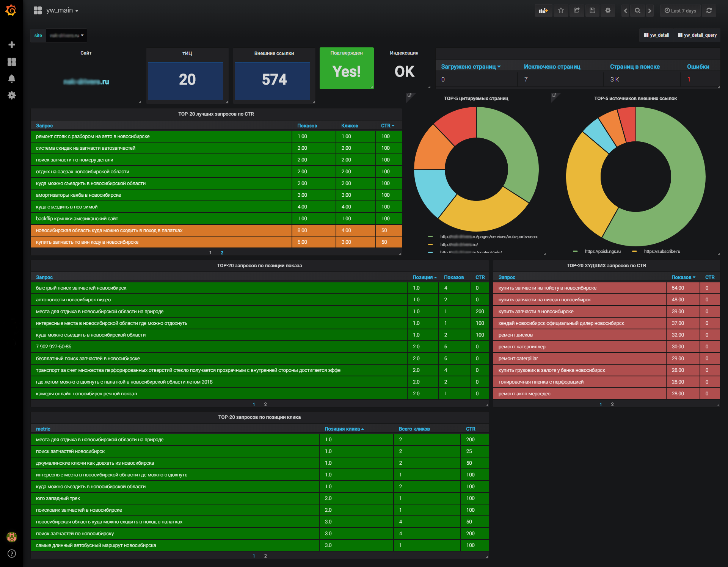Open the Dashboards icon in sidebar
This screenshot has width=728, height=567.
(12, 62)
